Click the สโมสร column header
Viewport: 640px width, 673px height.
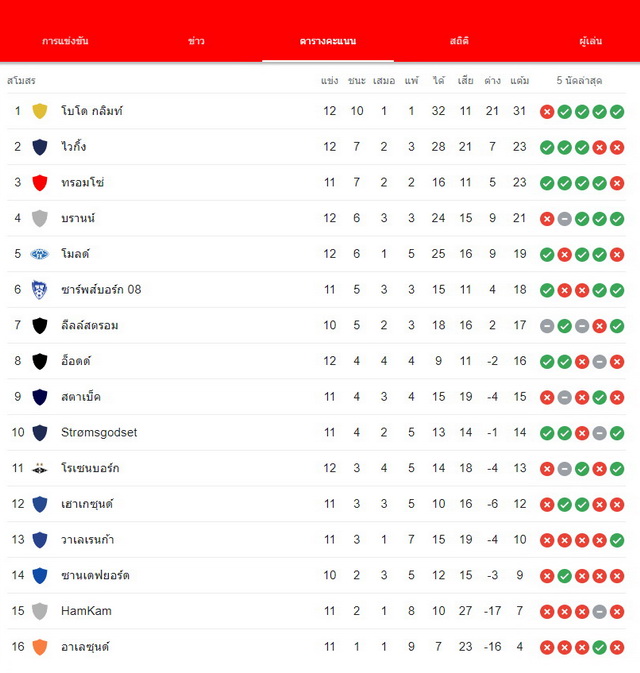tap(21, 81)
